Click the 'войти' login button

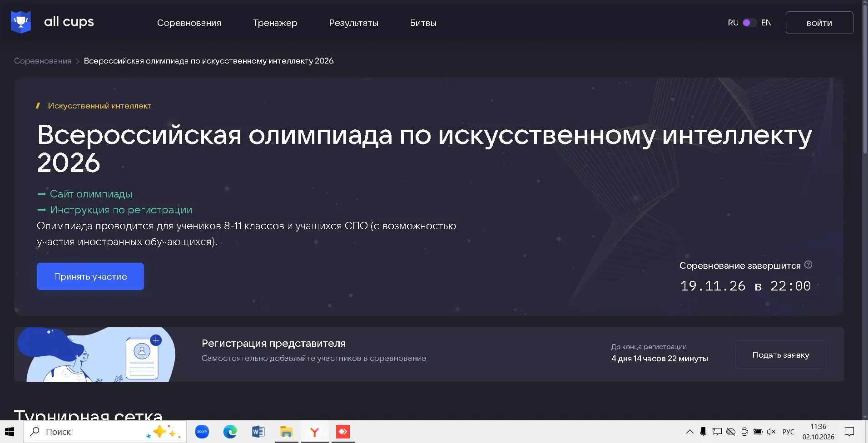[x=819, y=23]
